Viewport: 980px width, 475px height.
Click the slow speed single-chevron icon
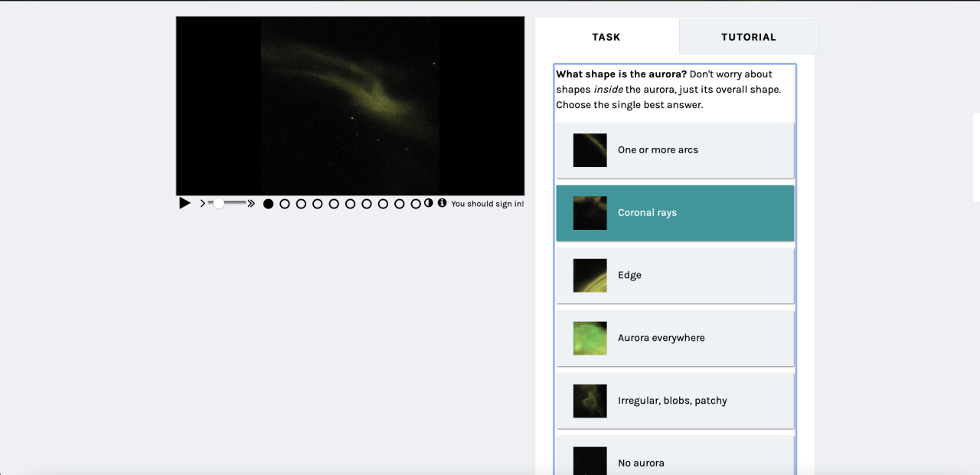[x=203, y=204]
